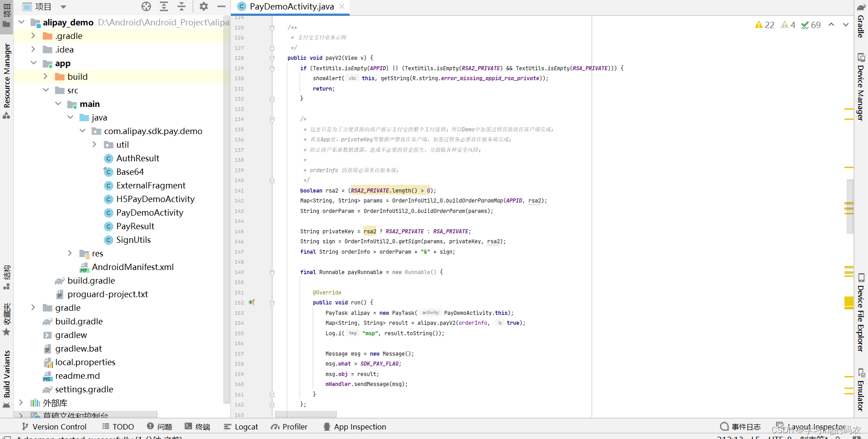Open the 问题 problems tool window

pyautogui.click(x=159, y=426)
